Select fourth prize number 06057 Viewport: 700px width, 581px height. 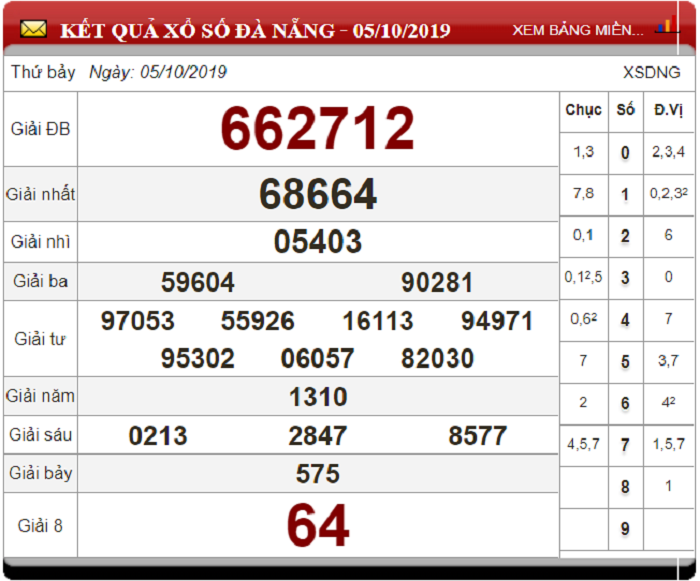pyautogui.click(x=317, y=359)
